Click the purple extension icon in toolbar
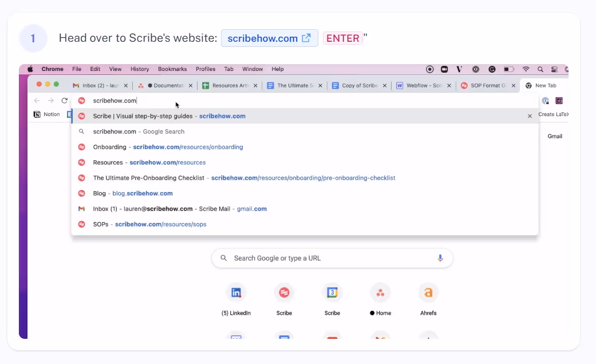This screenshot has height=364, width=596. 559,101
